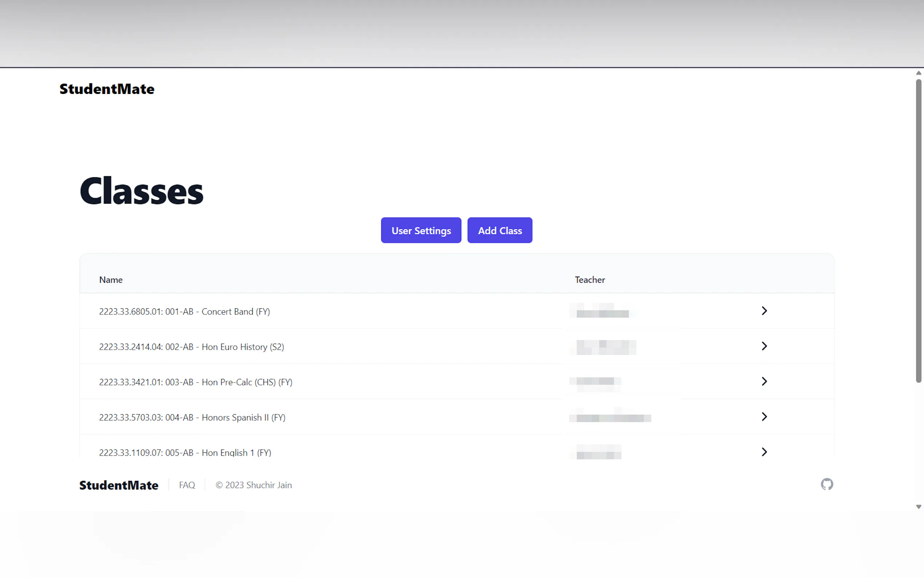Click chevron arrow for Hon English 1 row

pyautogui.click(x=764, y=452)
